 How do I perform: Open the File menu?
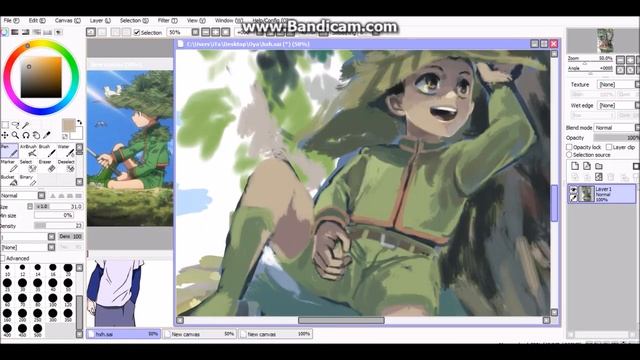pyautogui.click(x=11, y=20)
